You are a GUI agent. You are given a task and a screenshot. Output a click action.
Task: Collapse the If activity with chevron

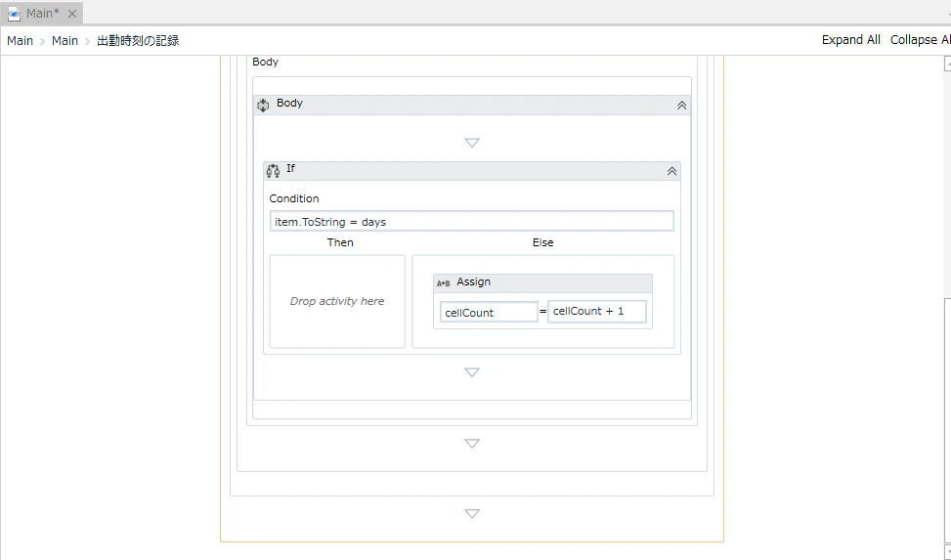(672, 171)
